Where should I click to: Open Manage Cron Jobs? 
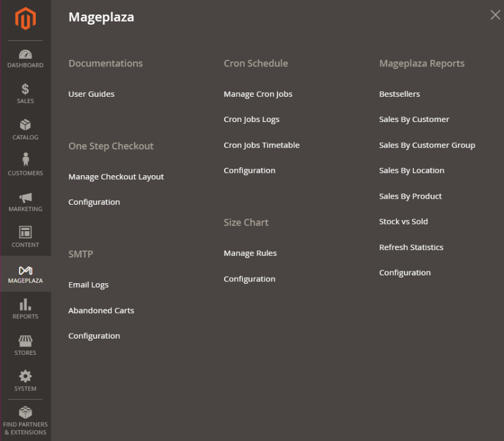(258, 94)
